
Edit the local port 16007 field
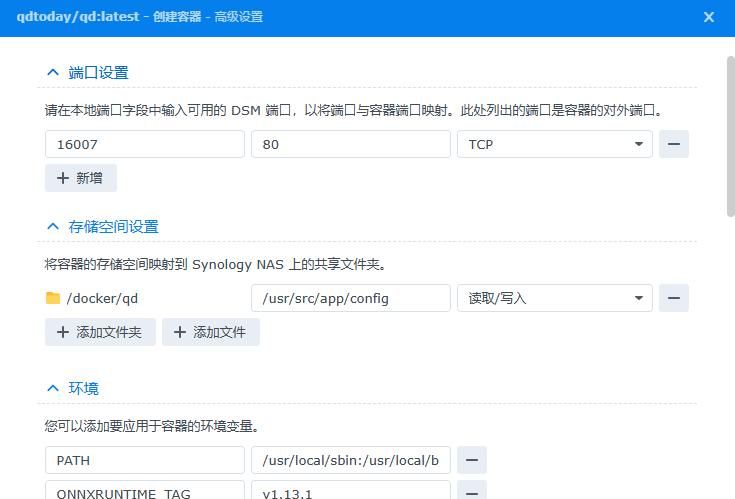point(145,144)
